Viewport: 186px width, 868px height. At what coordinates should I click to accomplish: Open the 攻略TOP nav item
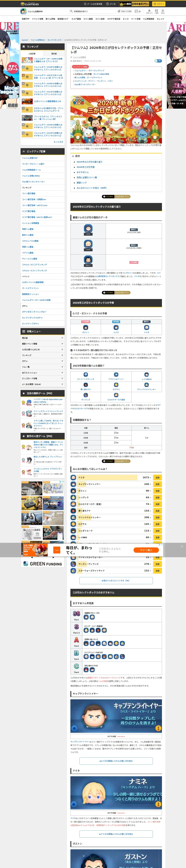(x=26, y=19)
